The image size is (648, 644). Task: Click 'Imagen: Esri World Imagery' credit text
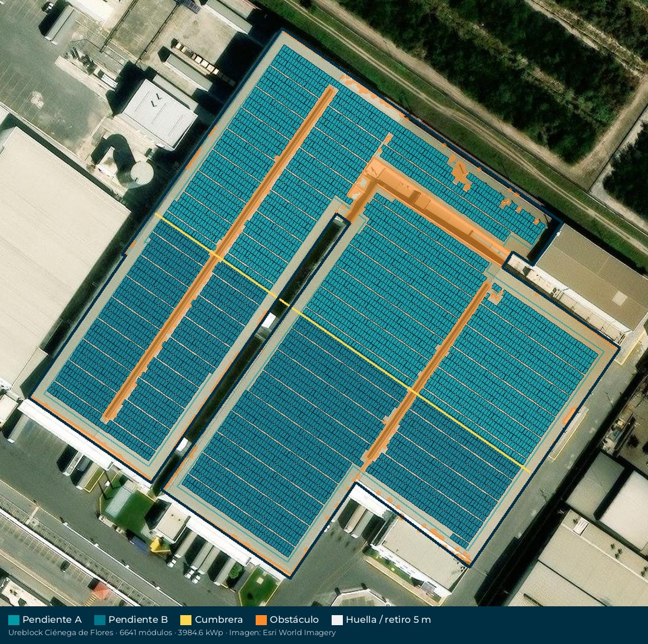coord(283,632)
